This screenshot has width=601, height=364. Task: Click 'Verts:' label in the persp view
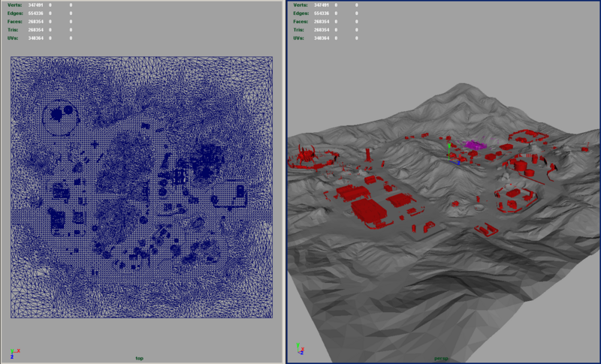click(300, 5)
